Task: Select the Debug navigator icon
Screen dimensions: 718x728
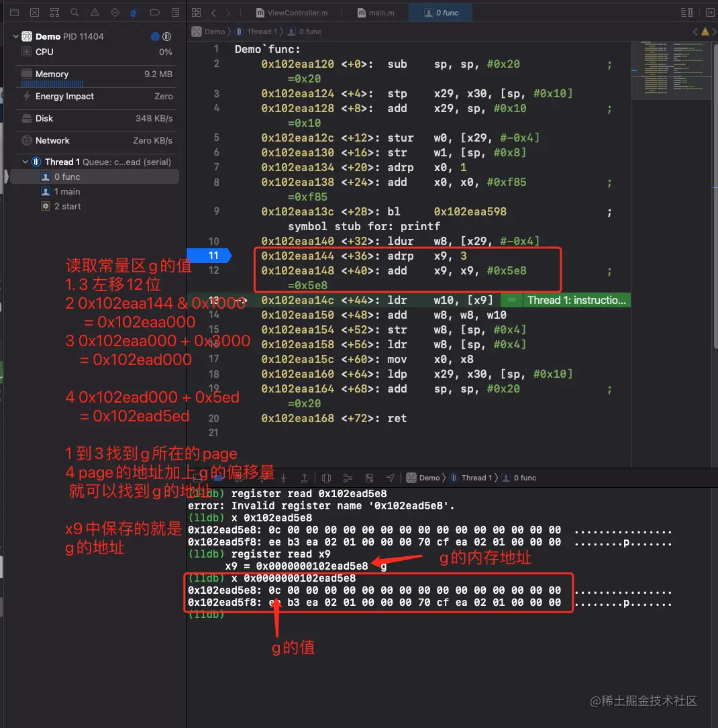Action: [x=134, y=13]
